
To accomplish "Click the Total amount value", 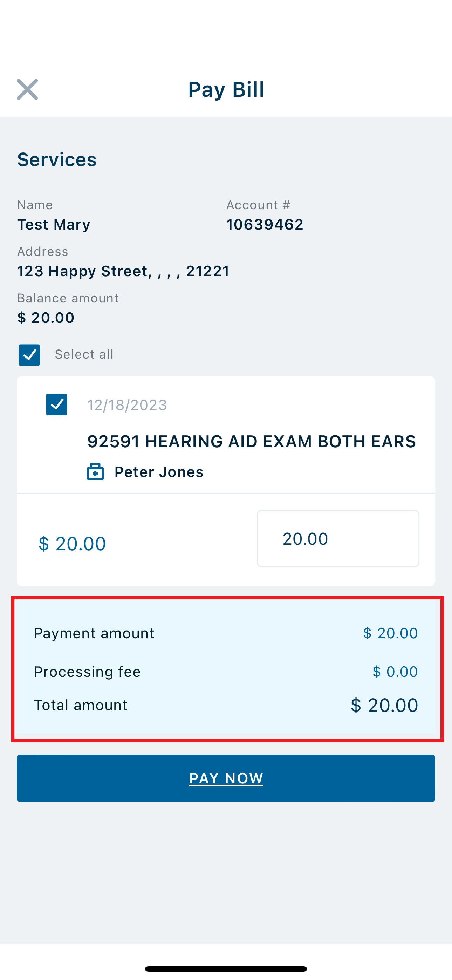I will [384, 705].
